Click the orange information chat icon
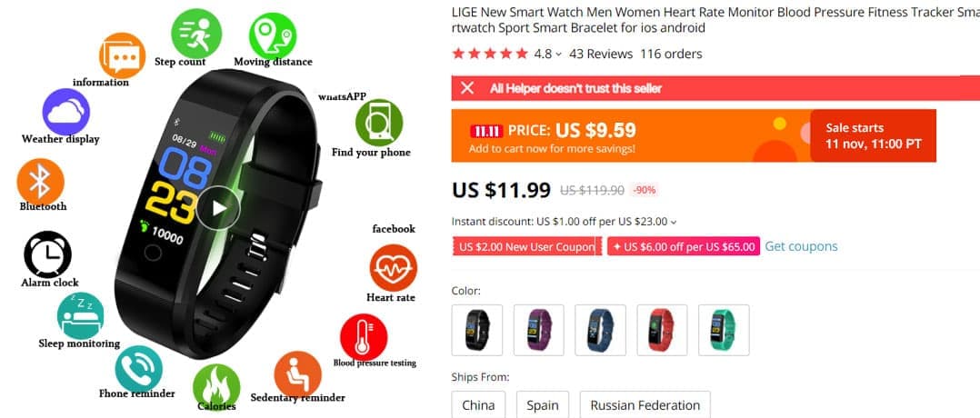980x418 pixels. (122, 55)
